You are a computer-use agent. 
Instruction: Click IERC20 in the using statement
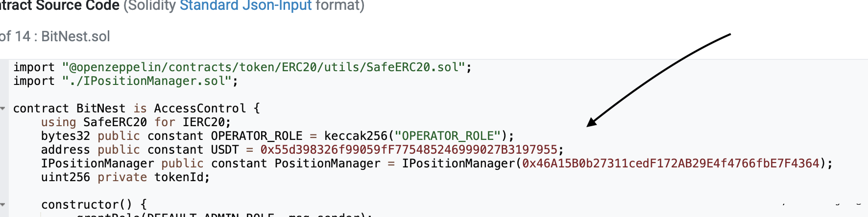coord(203,122)
